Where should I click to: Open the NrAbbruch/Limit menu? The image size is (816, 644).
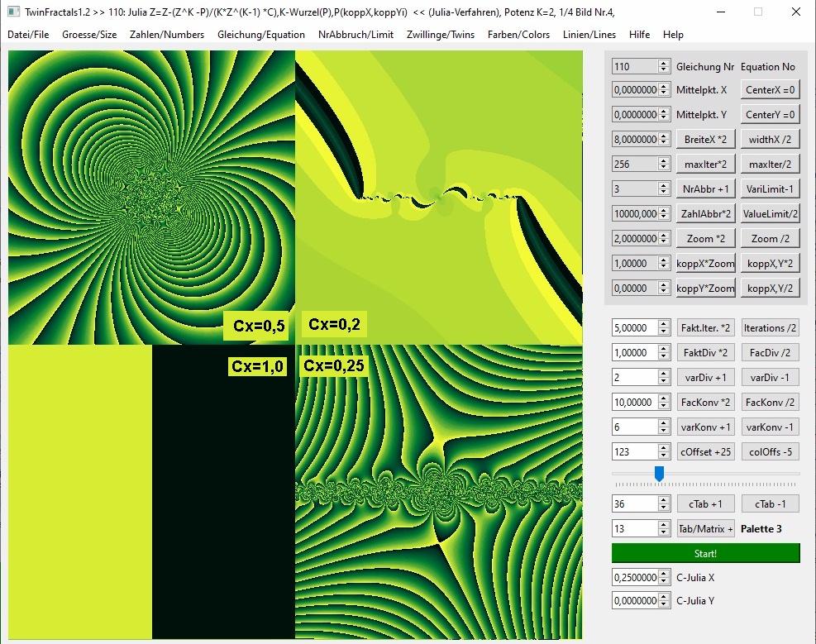356,35
